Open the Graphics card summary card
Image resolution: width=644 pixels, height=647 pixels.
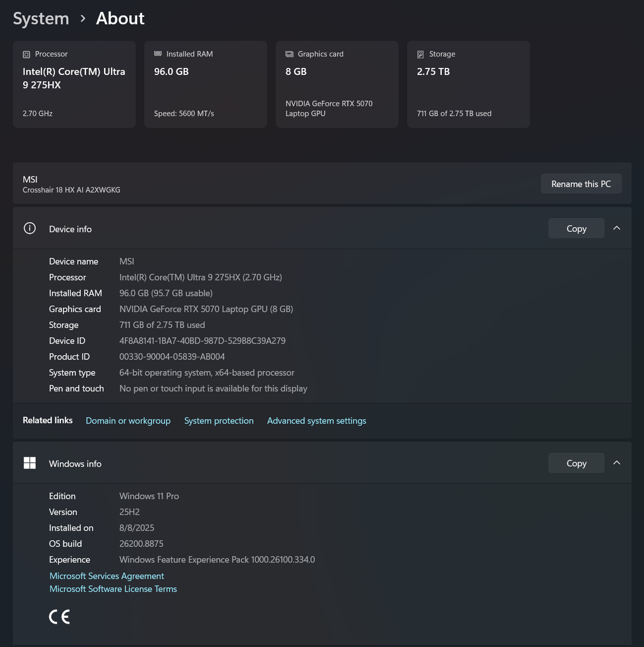coord(337,84)
